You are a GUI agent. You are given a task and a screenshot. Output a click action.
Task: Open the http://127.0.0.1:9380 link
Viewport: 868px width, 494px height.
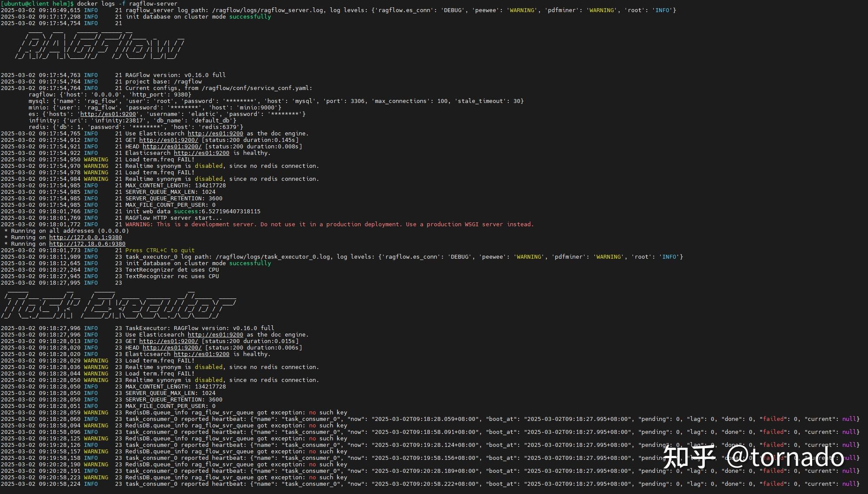tap(85, 237)
